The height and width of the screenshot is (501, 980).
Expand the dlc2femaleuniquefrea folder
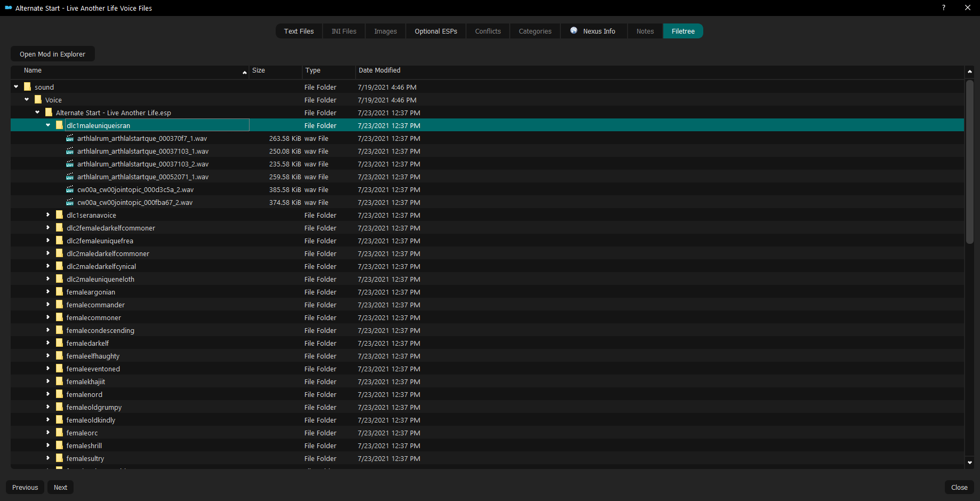pos(48,240)
